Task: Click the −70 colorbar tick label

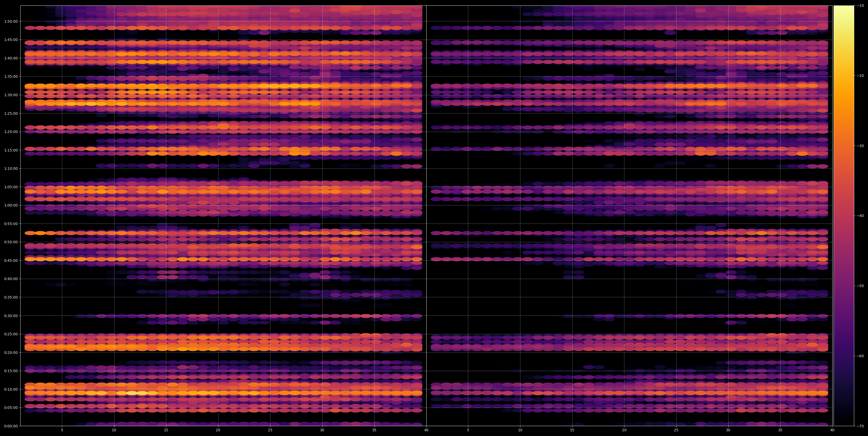Action: 860,426
